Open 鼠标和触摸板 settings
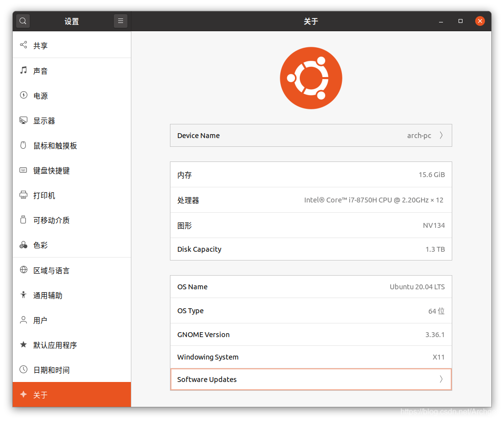This screenshot has height=421, width=504. click(x=72, y=145)
